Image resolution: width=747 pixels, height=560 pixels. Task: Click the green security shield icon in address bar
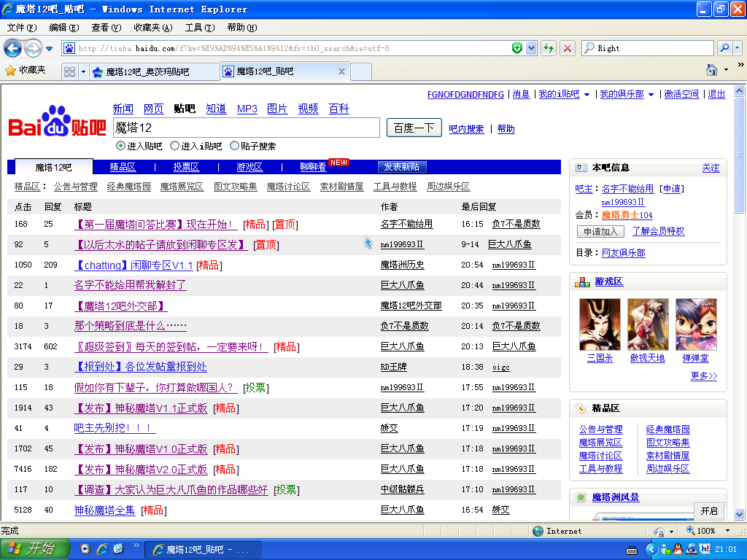pos(517,48)
